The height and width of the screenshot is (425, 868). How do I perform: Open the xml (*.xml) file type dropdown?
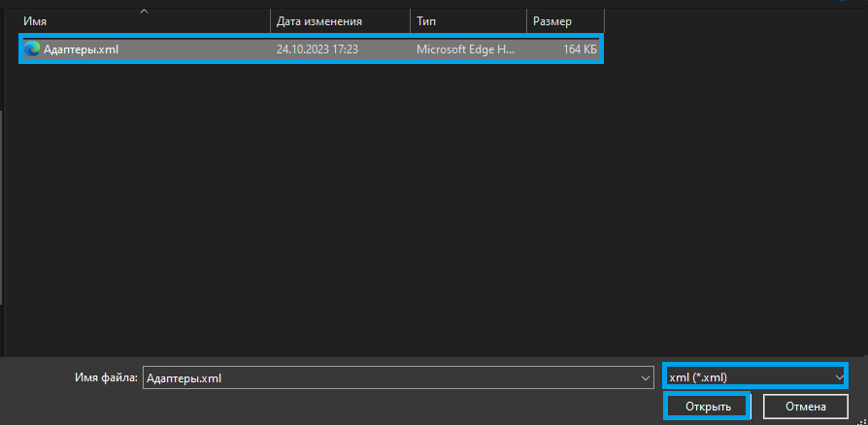click(755, 377)
